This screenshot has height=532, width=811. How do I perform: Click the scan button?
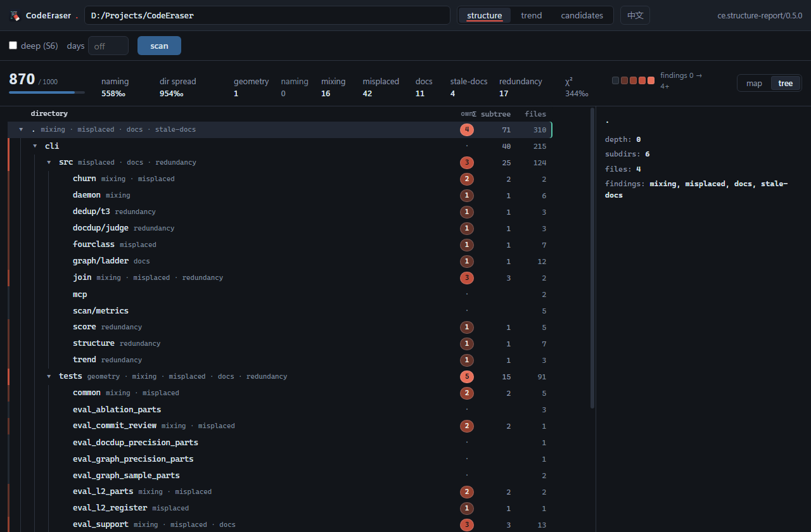(159, 46)
